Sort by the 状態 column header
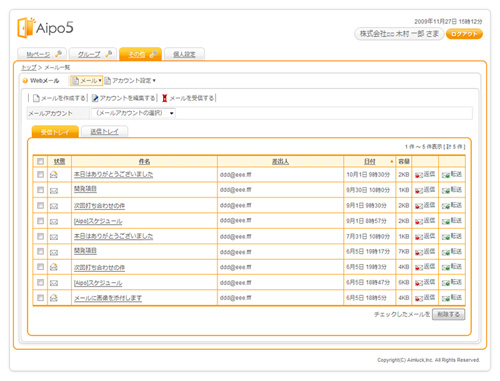 [x=59, y=162]
